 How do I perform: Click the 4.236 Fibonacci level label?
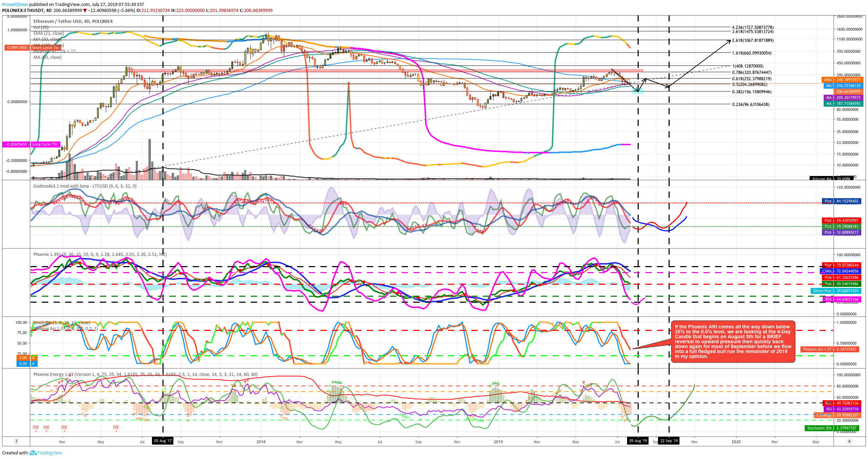point(753,27)
